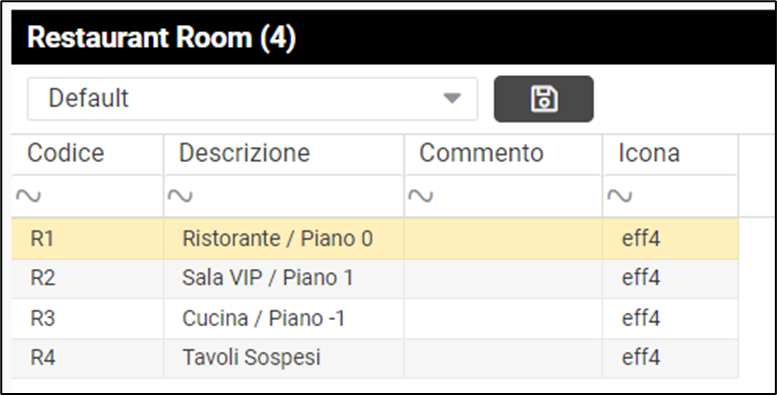The height and width of the screenshot is (395, 777).
Task: Click the Descrizione filter input field
Action: coord(283,196)
